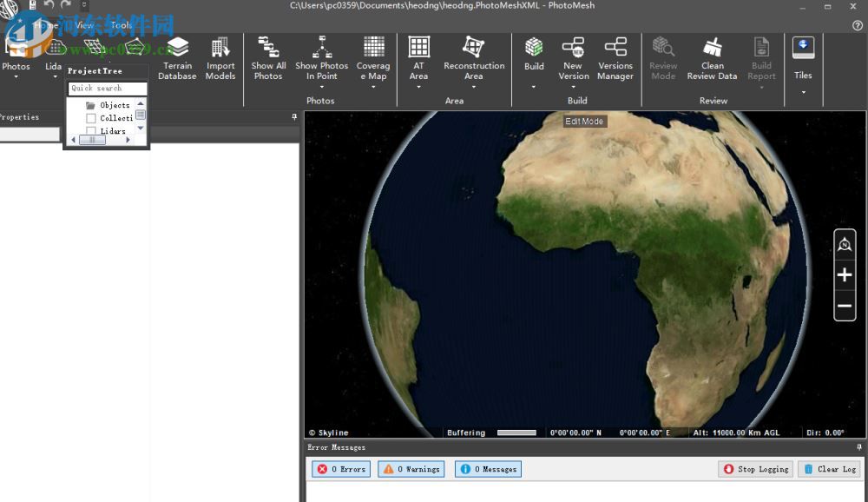Click Clean Review Data broom icon
The width and height of the screenshot is (868, 502).
coord(712,47)
